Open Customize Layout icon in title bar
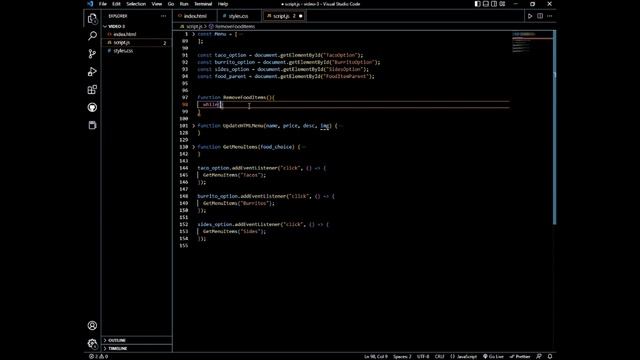Screen dimensions: 640x360 (502, 4)
